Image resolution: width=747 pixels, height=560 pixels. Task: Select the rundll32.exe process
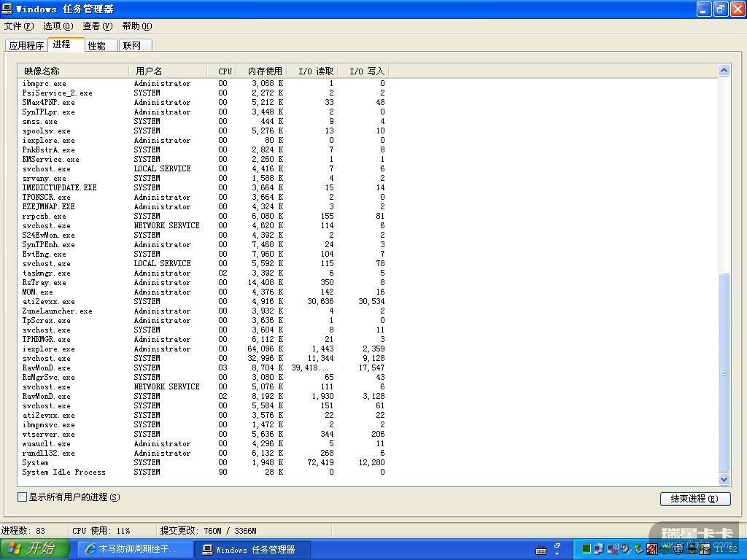click(204, 454)
